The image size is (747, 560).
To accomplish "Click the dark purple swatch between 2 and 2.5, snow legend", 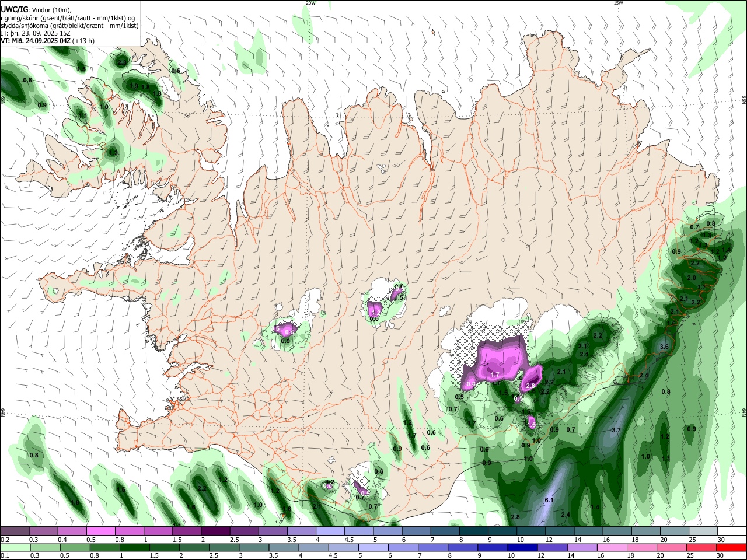I will click(215, 531).
